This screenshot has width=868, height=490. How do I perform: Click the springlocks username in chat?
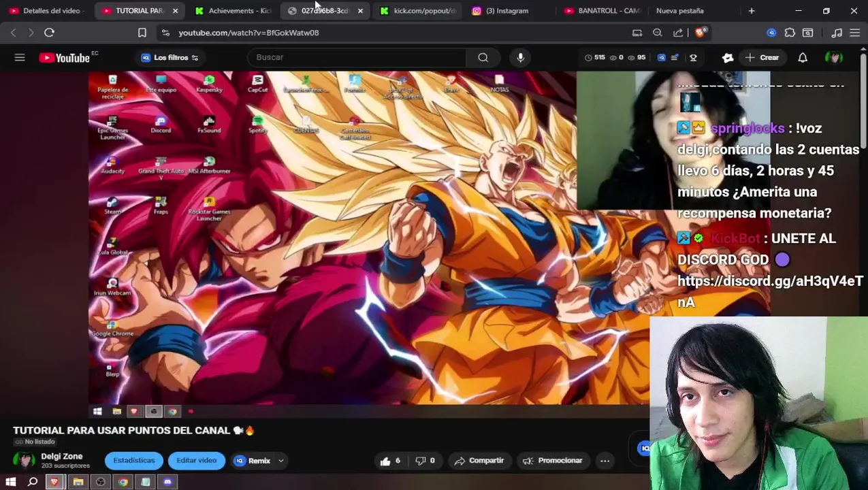747,129
